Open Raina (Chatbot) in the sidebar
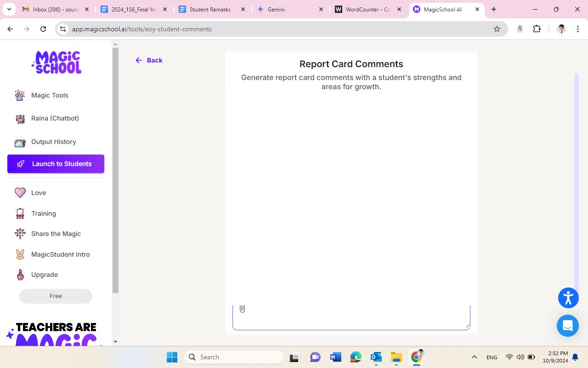 click(x=55, y=118)
